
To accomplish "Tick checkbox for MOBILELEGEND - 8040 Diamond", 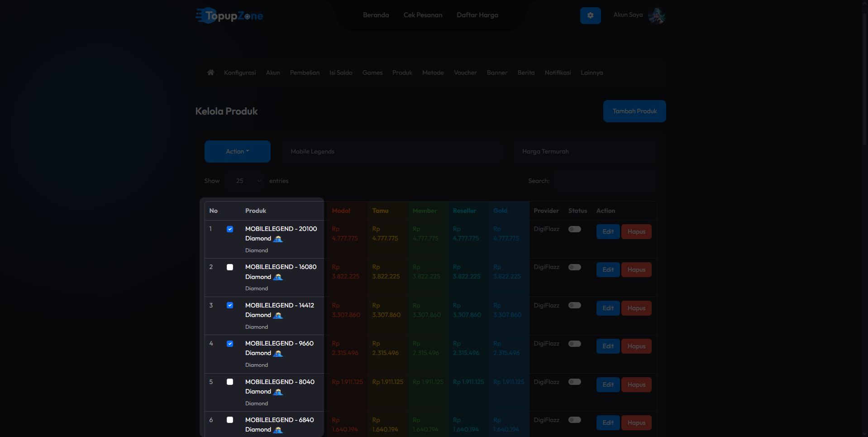I will 230,382.
